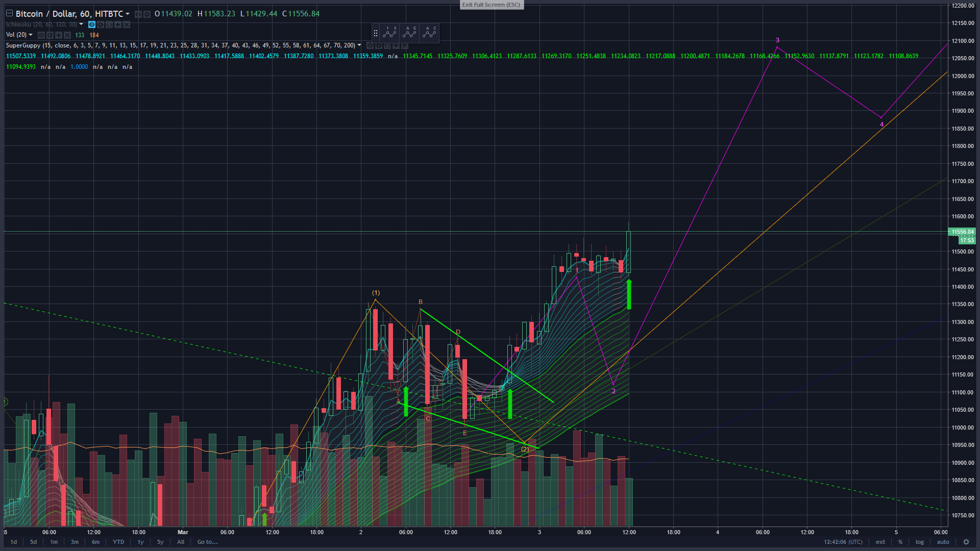Select the 12345 Elliott wave pattern tool
Viewport: 980px width, 551px height.
(390, 33)
